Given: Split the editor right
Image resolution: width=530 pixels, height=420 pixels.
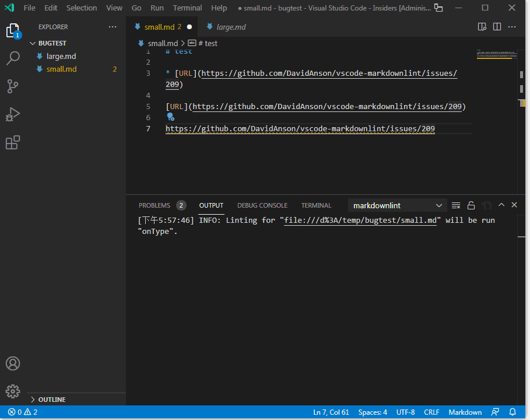Looking at the screenshot, I should coord(497,27).
